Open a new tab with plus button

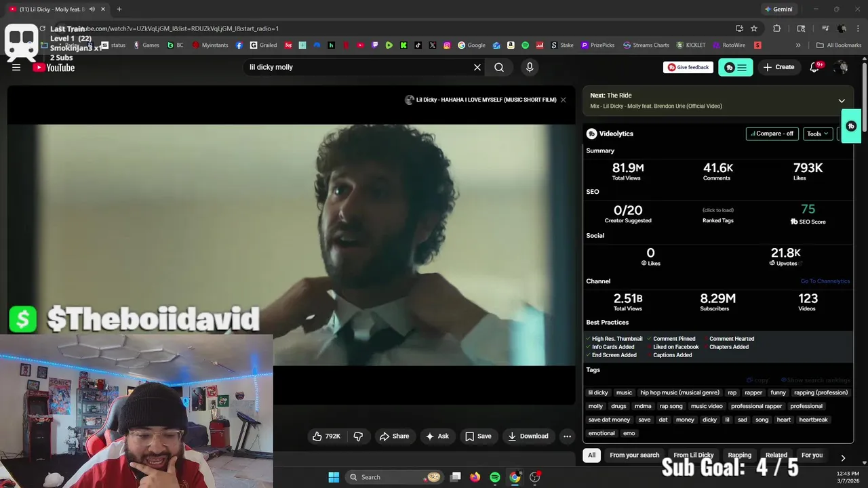(x=119, y=9)
